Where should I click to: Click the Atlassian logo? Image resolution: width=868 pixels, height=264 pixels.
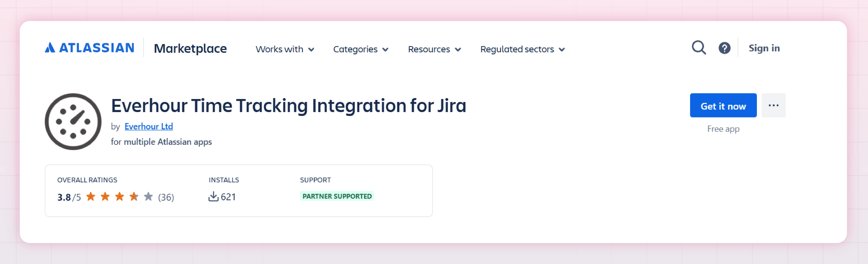click(x=90, y=48)
